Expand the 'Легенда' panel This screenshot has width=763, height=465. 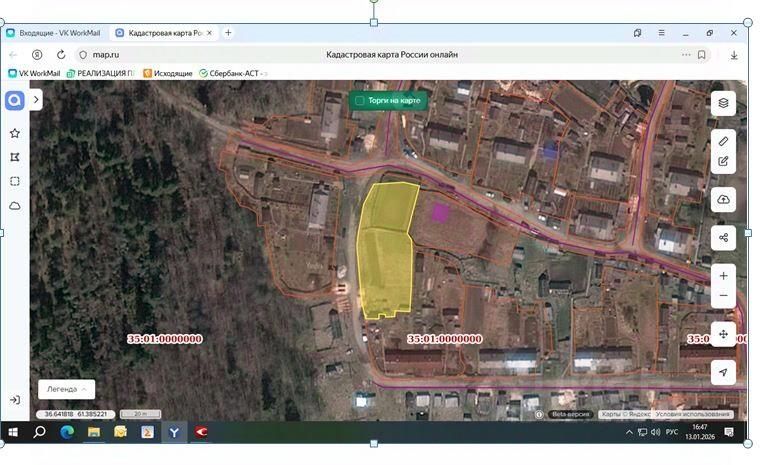coord(67,389)
